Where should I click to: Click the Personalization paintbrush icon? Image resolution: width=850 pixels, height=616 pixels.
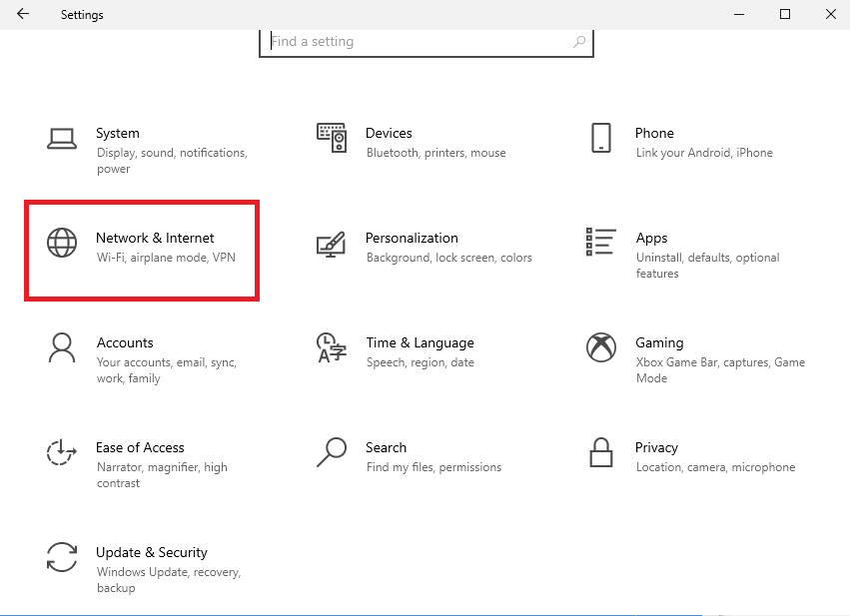(332, 245)
